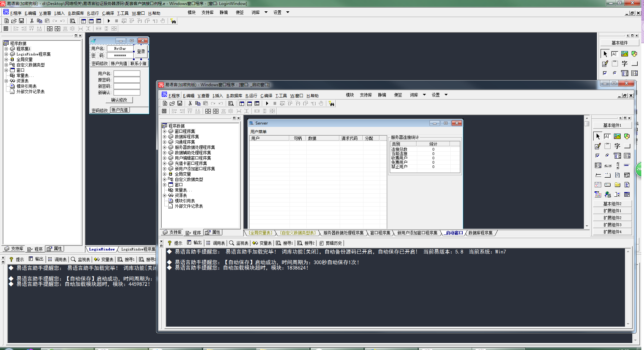This screenshot has height=350, width=644.
Task: Select DIR directory box component in 基本组件1 panel
Action: tap(617, 185)
